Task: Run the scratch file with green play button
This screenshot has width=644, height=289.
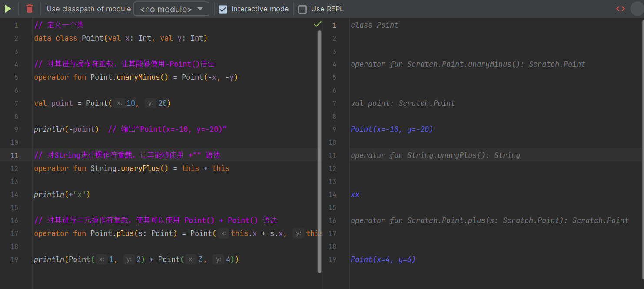Action: (x=8, y=9)
